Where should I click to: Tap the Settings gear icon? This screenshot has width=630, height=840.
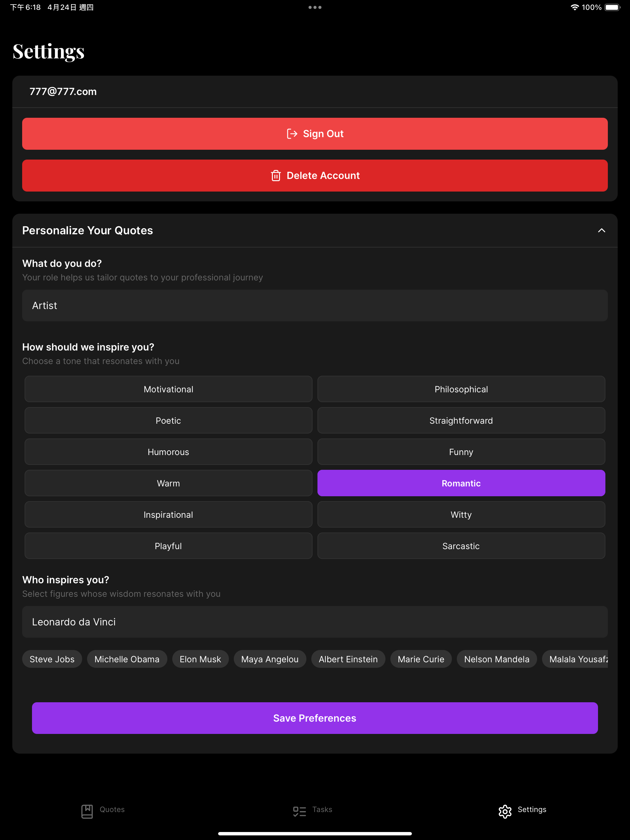pyautogui.click(x=505, y=811)
